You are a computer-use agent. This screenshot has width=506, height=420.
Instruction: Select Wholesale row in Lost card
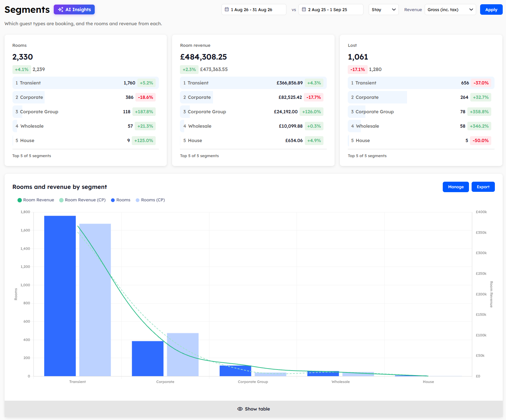pos(421,126)
